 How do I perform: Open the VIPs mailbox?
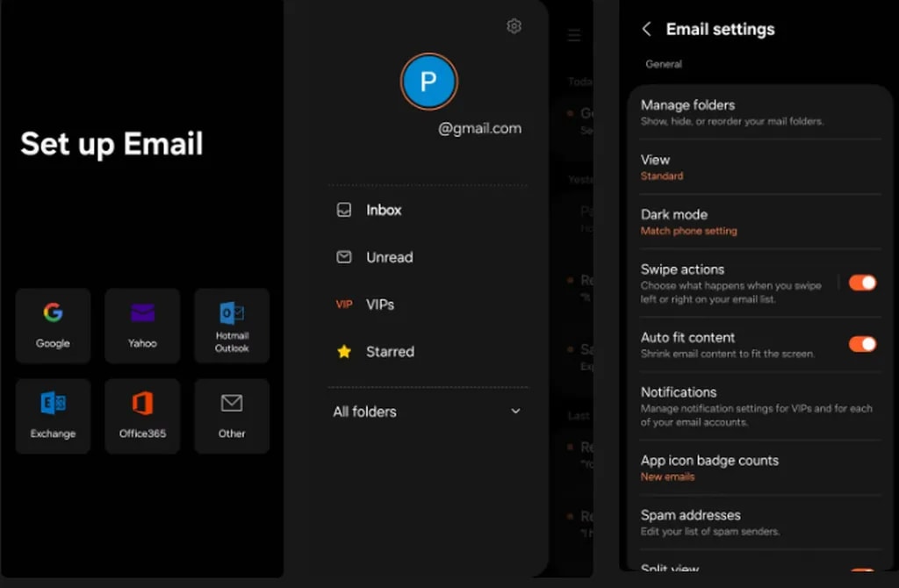point(343,304)
